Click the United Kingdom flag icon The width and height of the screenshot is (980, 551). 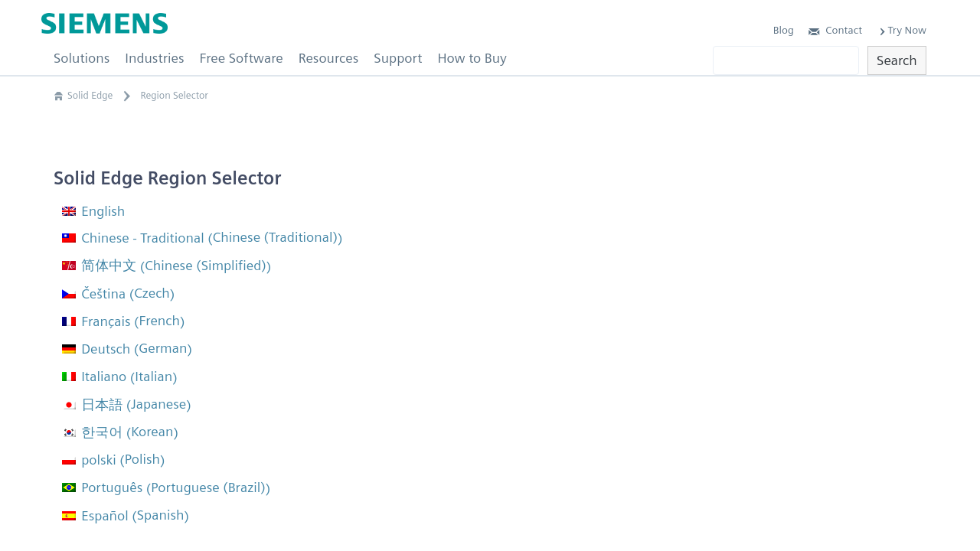69,211
